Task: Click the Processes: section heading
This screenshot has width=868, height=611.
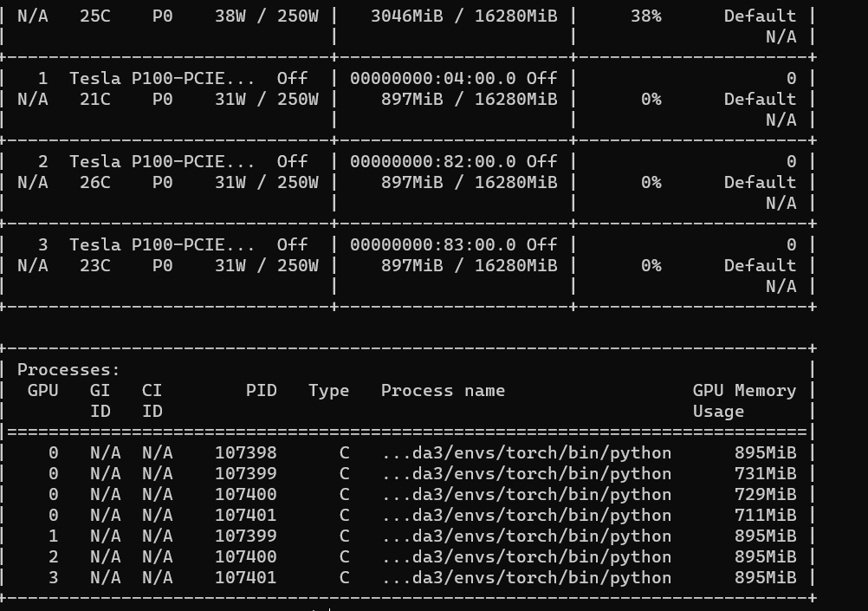Action: point(68,369)
